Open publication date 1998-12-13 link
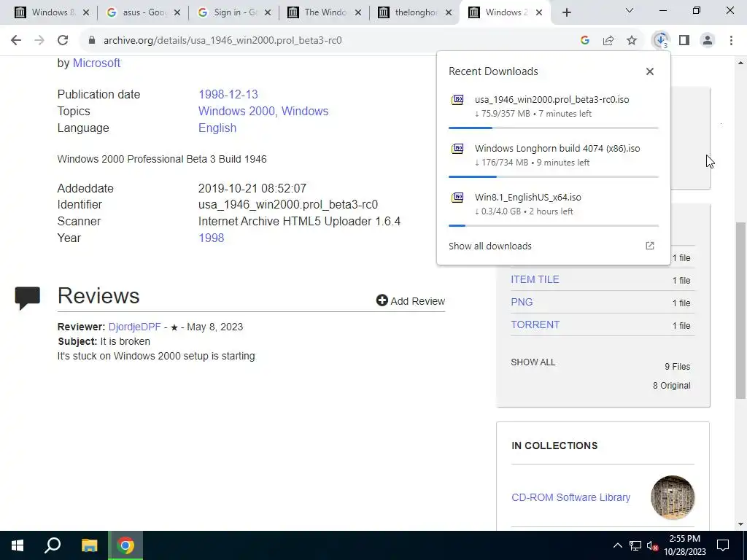The width and height of the screenshot is (747, 560). [228, 94]
